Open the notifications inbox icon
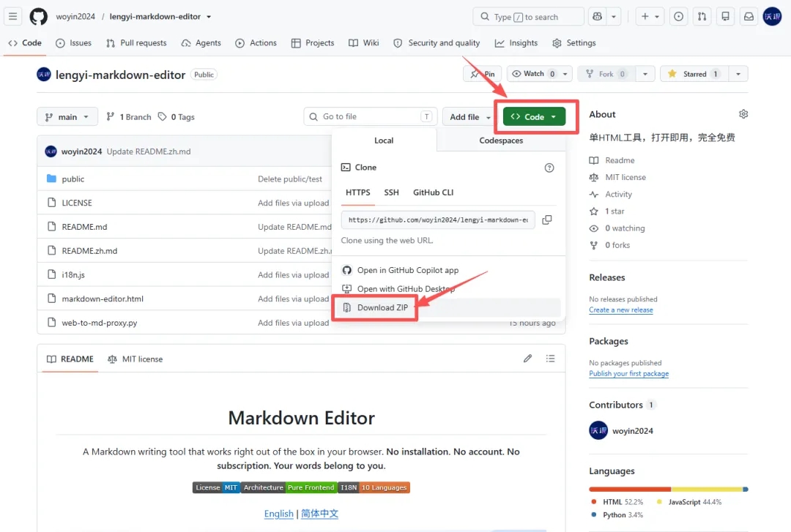 (749, 17)
